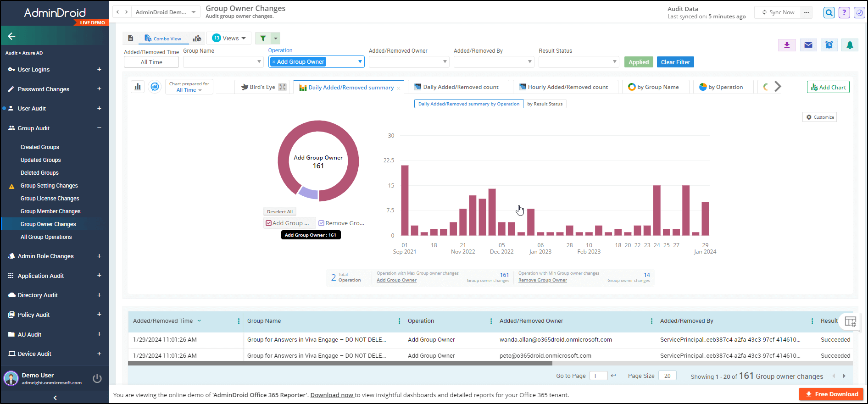Click the Download now link

click(332, 395)
